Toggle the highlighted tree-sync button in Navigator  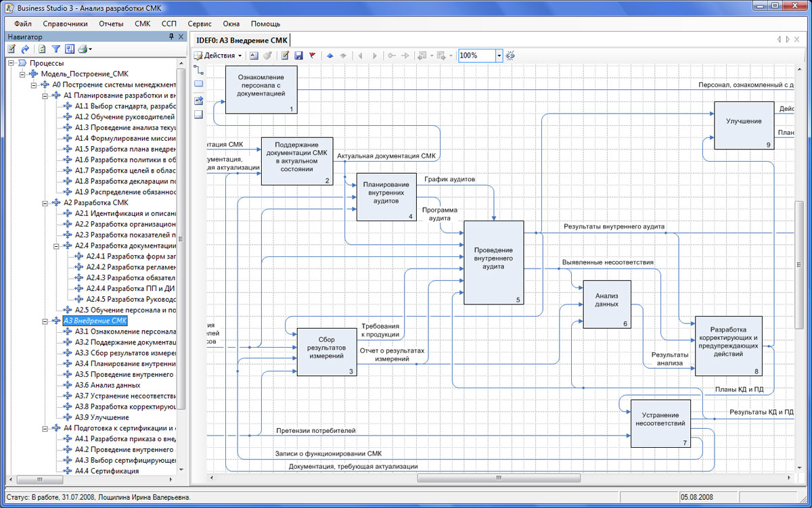[69, 49]
